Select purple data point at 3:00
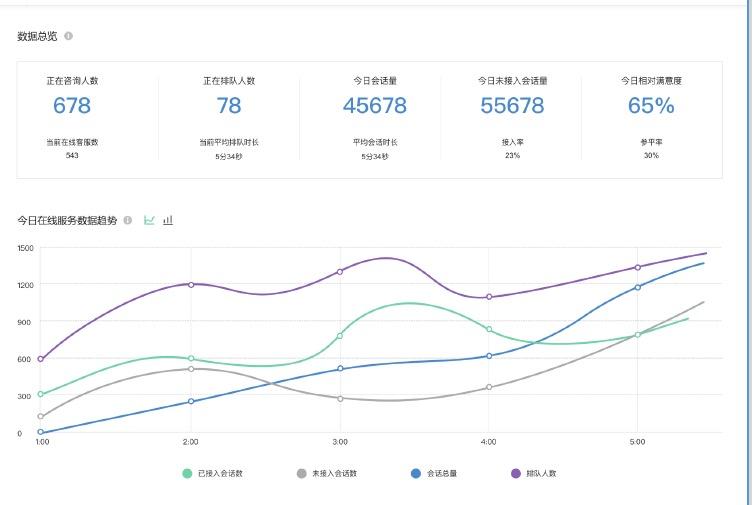752x505 pixels. tap(340, 271)
